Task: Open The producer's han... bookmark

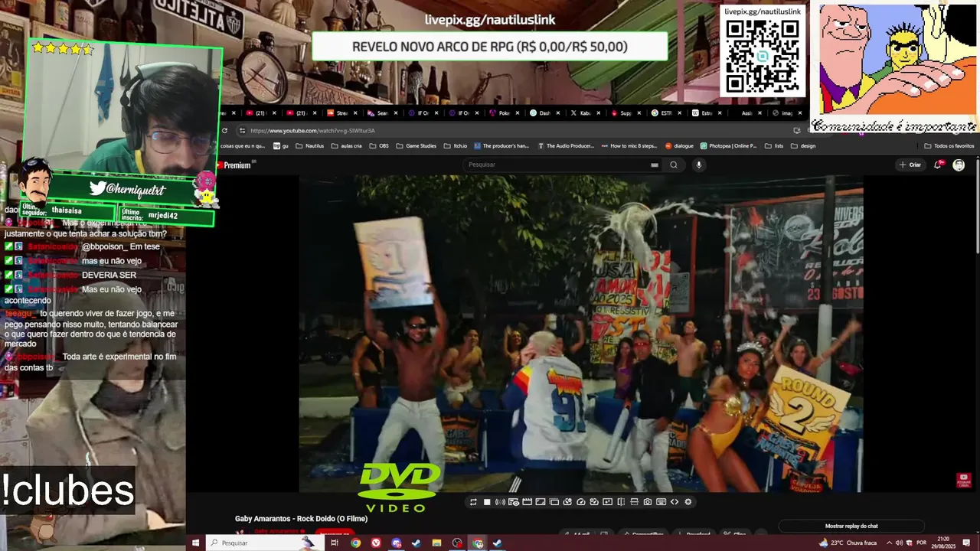Action: pos(501,145)
